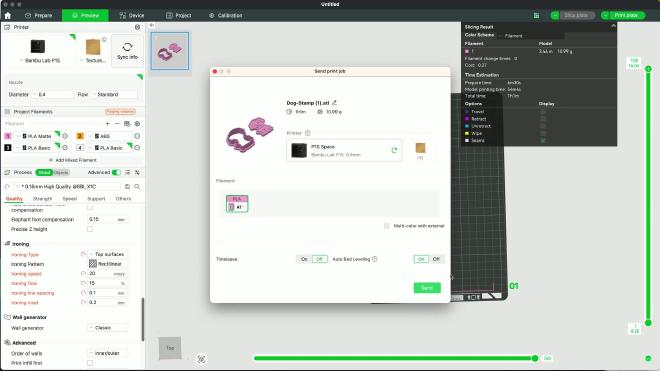Set Auto Bed Leveling On

pos(421,259)
